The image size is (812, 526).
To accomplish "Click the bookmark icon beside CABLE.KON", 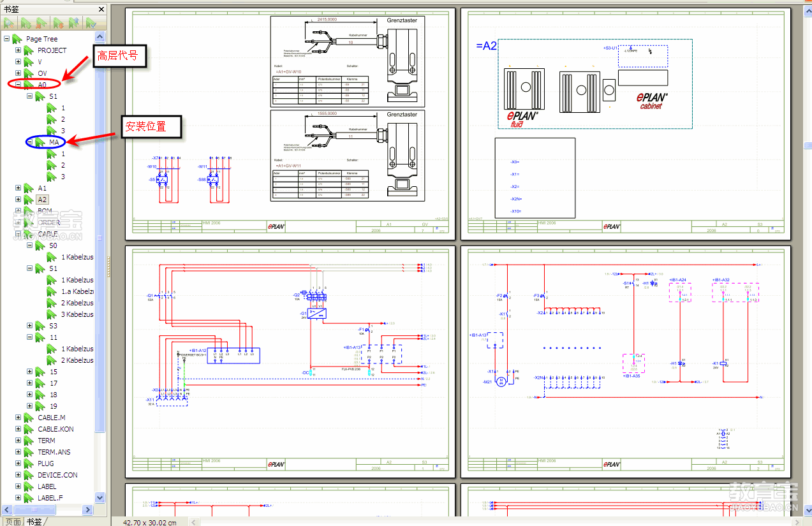I will [x=29, y=429].
